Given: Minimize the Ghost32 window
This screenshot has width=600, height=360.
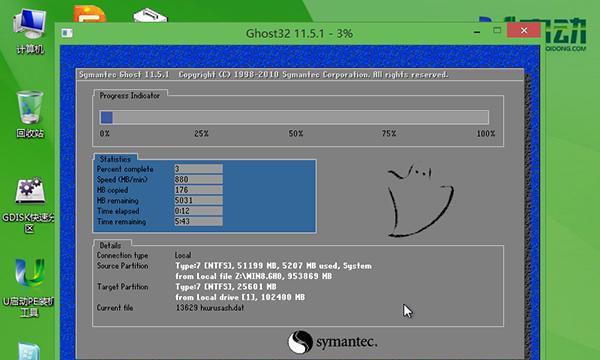Looking at the screenshot, I should click(x=477, y=32).
